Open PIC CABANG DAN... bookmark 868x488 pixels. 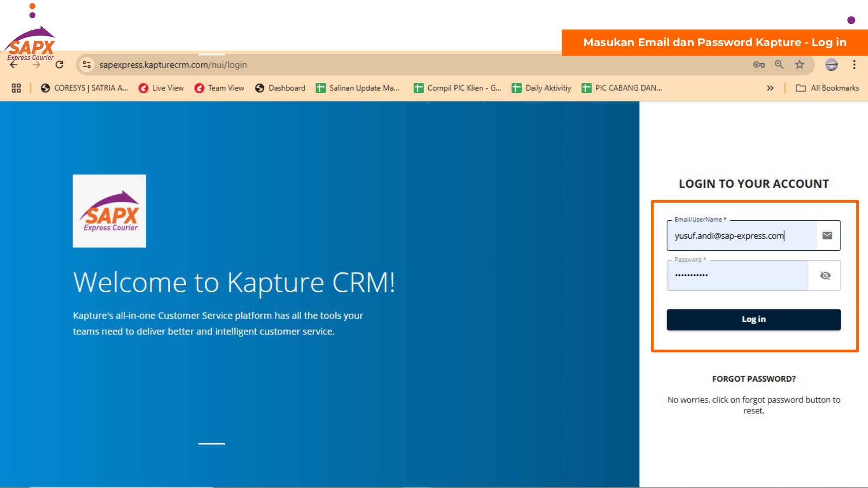[622, 88]
